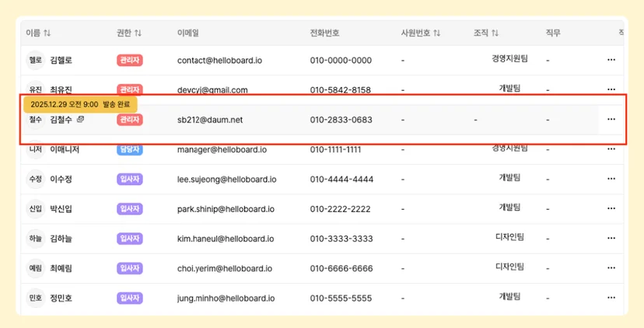Screen dimensions: 644x328
Task: Expand the ellipsis menu for 최예림
Action: tap(611, 268)
